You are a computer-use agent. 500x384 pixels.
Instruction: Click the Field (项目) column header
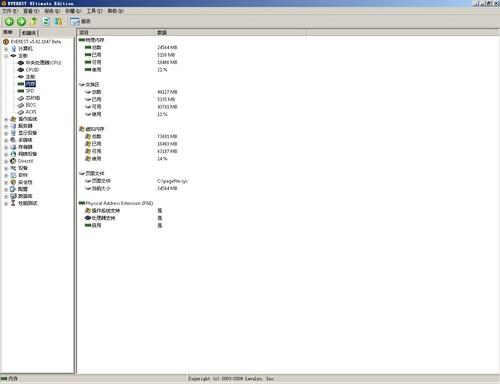[116, 32]
